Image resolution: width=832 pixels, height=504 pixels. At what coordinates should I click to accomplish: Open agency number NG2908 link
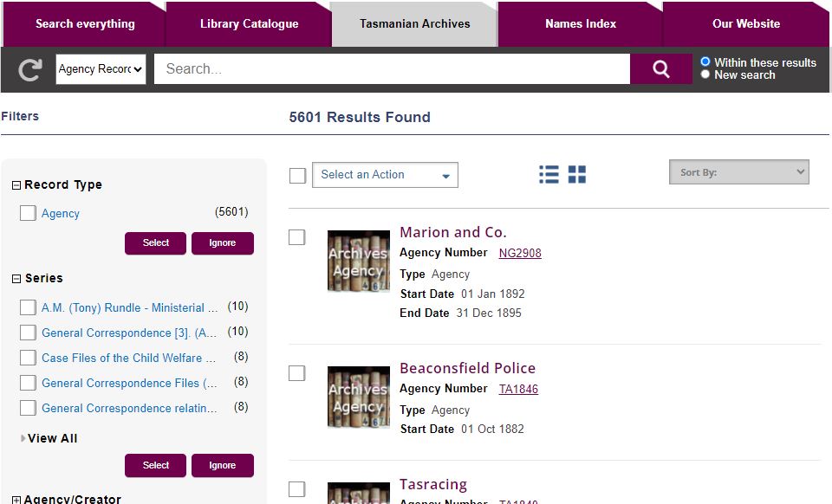(520, 253)
